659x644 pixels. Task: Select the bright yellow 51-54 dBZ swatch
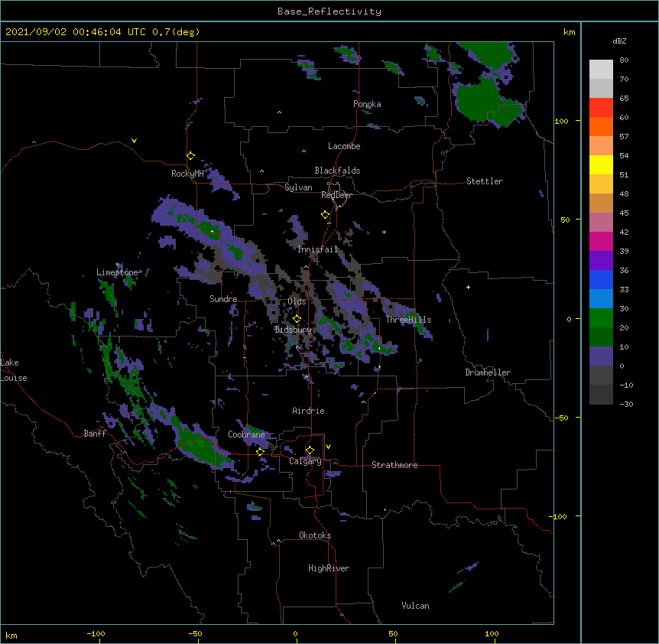point(601,164)
